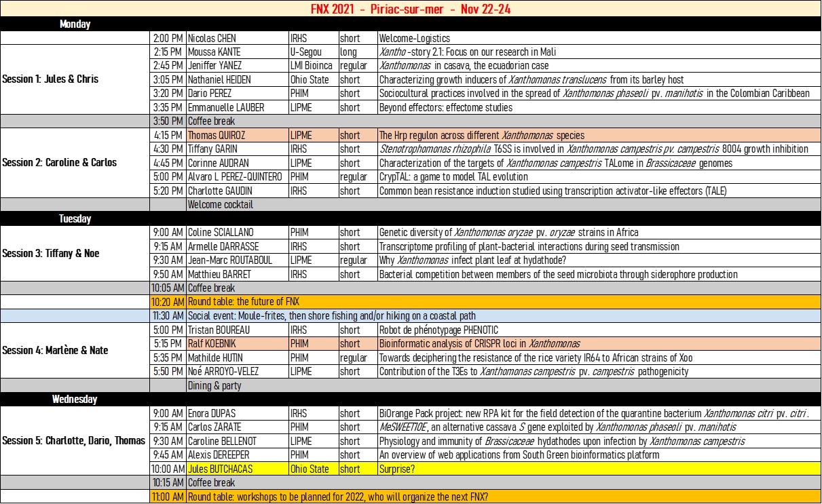Select the 'Wednesday' header cell
The image size is (822, 504).
[x=75, y=400]
